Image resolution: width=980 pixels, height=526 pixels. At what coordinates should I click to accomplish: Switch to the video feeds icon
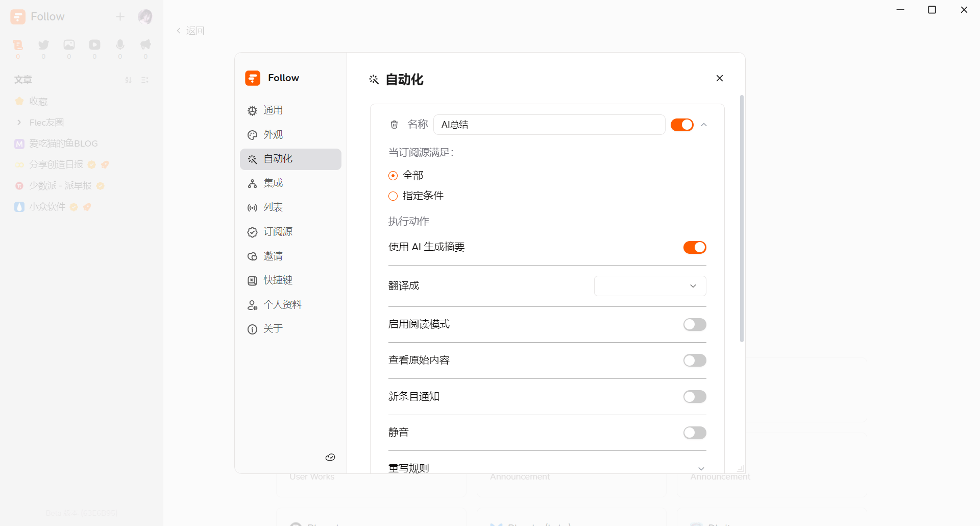pyautogui.click(x=94, y=45)
